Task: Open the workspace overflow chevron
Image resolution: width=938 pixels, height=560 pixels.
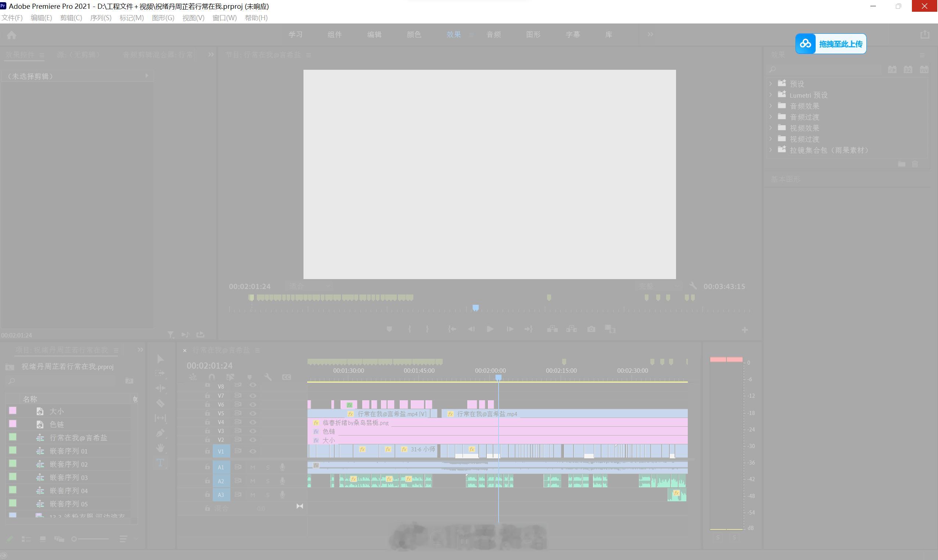Action: (650, 35)
